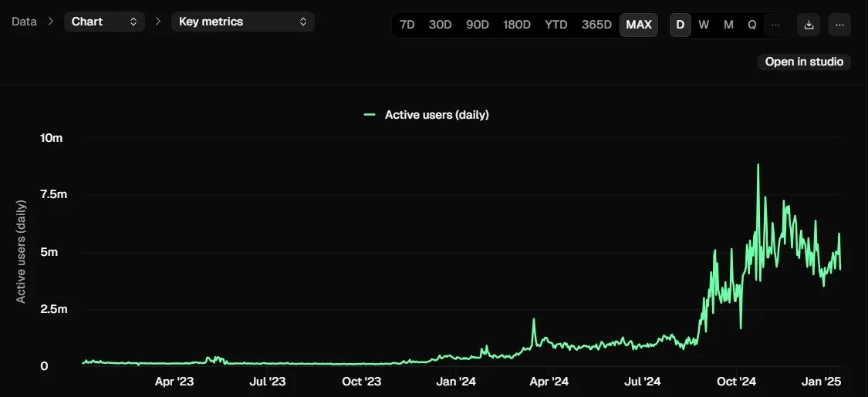Switch to daily granularity D
Viewport: 868px width, 397px height.
click(680, 25)
